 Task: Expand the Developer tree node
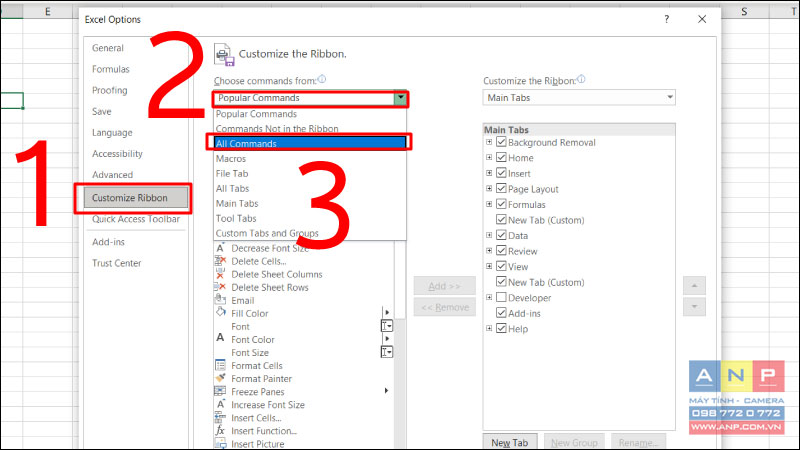(489, 297)
